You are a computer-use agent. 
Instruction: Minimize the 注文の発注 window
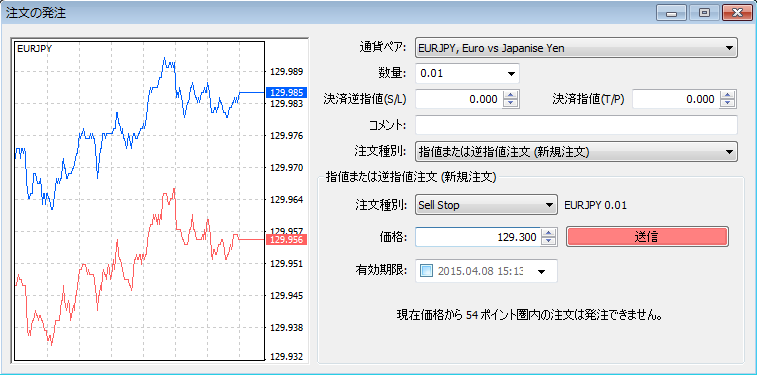[672, 13]
